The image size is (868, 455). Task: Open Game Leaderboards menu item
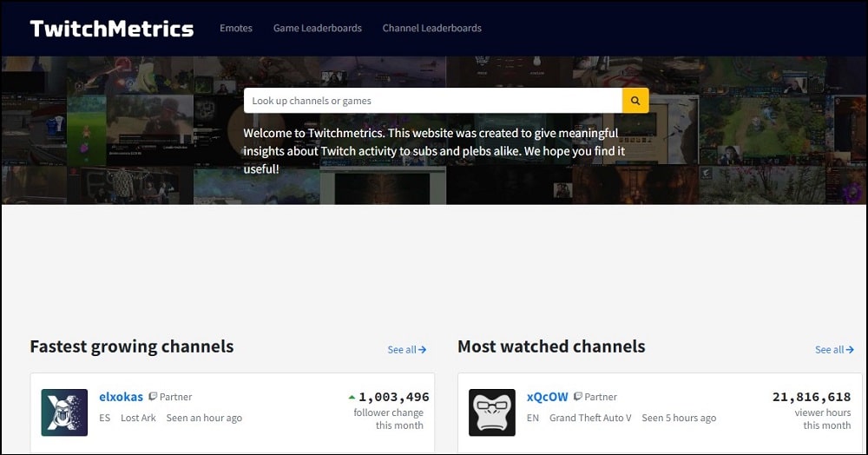[x=317, y=29]
